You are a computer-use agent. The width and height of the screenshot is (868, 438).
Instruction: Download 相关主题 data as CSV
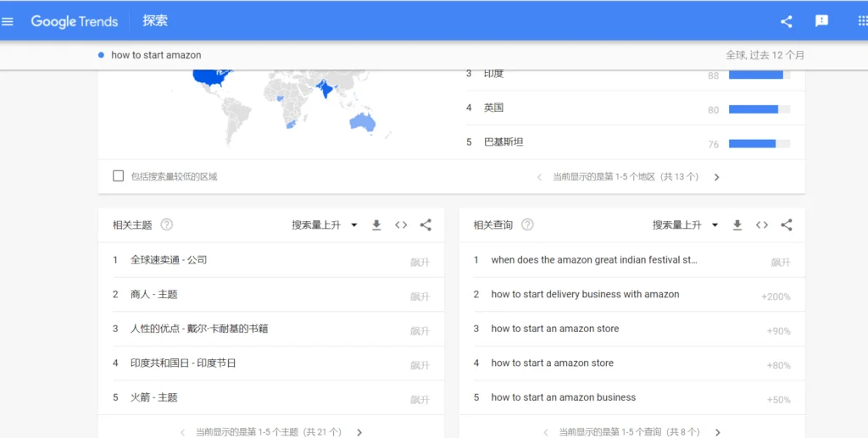click(376, 225)
